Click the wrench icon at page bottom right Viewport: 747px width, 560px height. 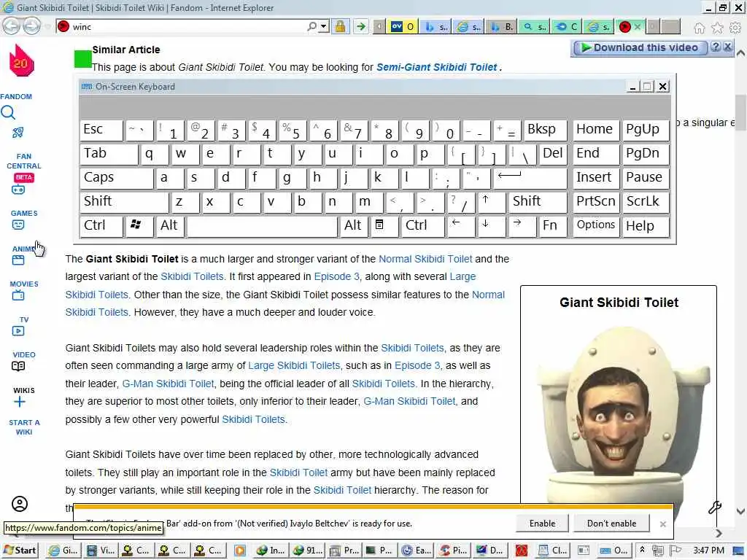[x=715, y=507]
